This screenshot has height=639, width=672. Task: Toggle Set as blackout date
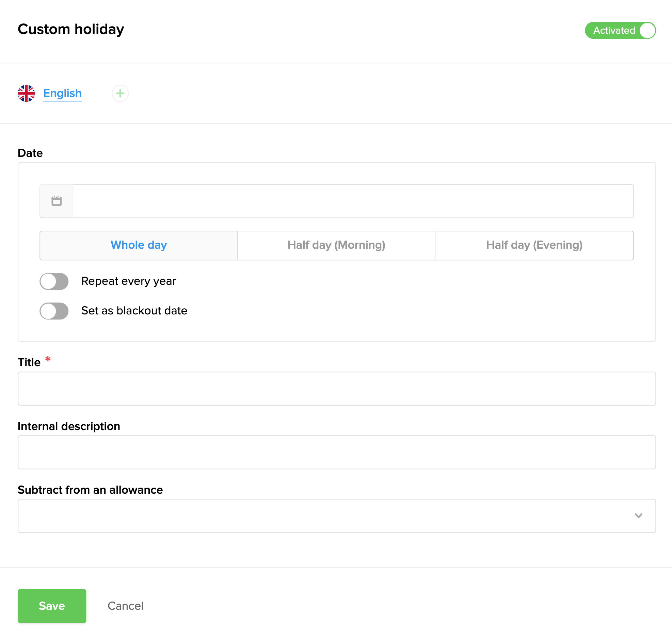[x=54, y=311]
